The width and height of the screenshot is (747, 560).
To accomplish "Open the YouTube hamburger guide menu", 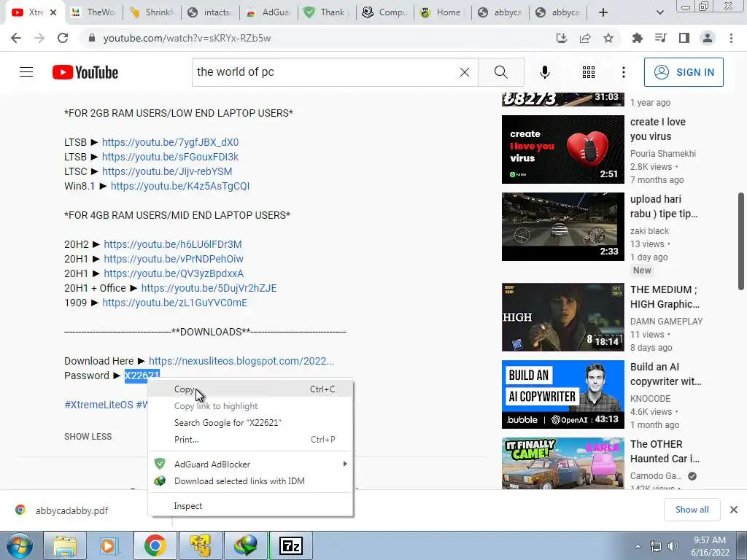I will coord(26,72).
